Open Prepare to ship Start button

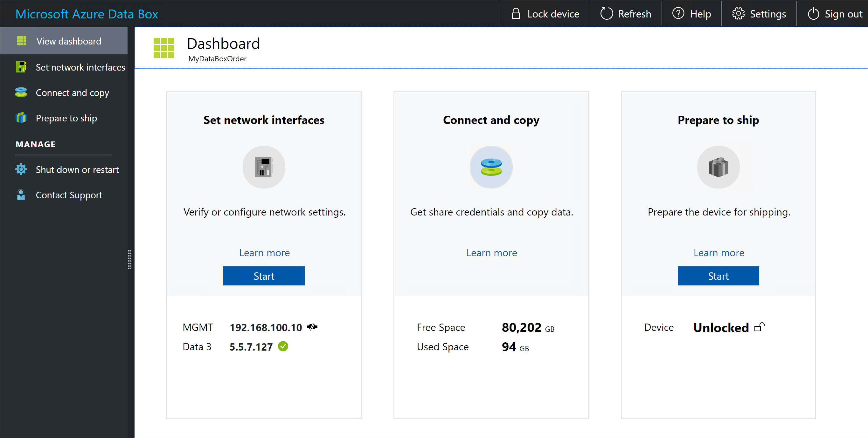click(719, 276)
